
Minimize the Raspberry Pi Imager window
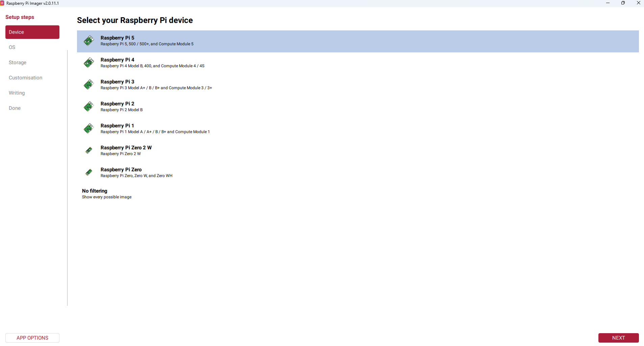point(608,3)
